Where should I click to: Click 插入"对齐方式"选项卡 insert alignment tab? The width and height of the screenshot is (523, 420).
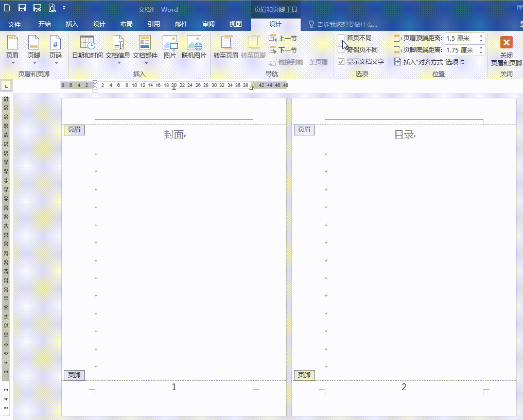(429, 62)
